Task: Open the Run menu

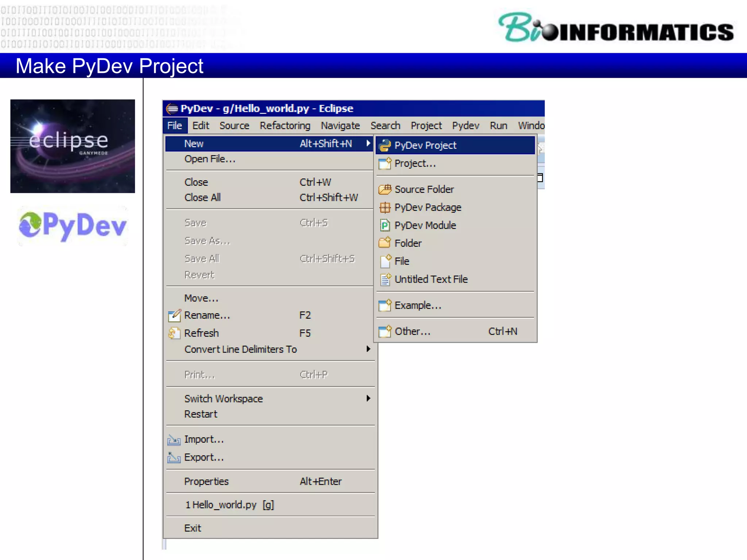Action: pos(498,126)
